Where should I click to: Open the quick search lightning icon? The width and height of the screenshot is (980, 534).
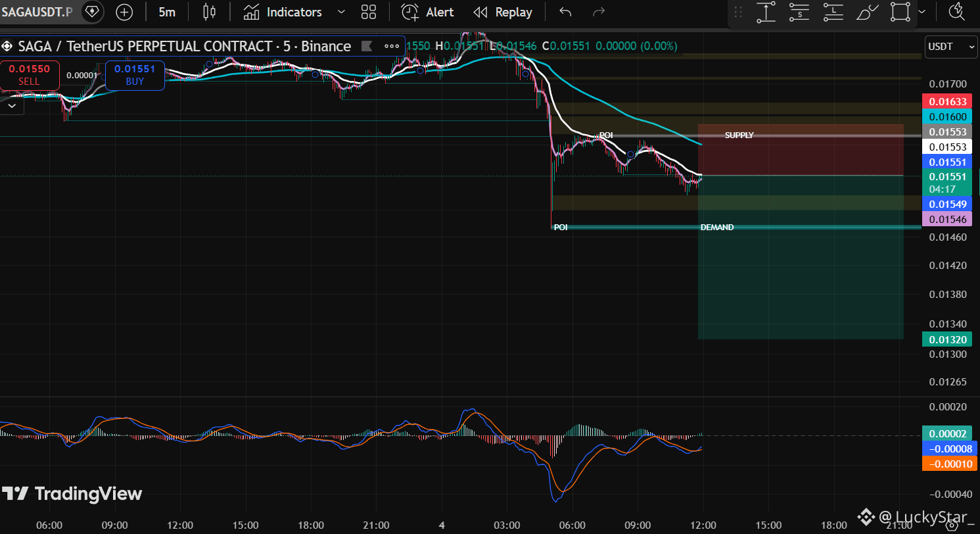click(x=957, y=12)
